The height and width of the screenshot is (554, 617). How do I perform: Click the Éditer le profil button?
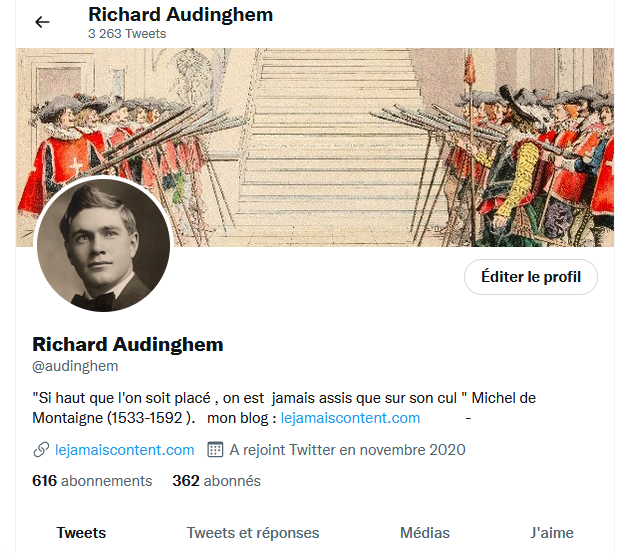coord(531,277)
